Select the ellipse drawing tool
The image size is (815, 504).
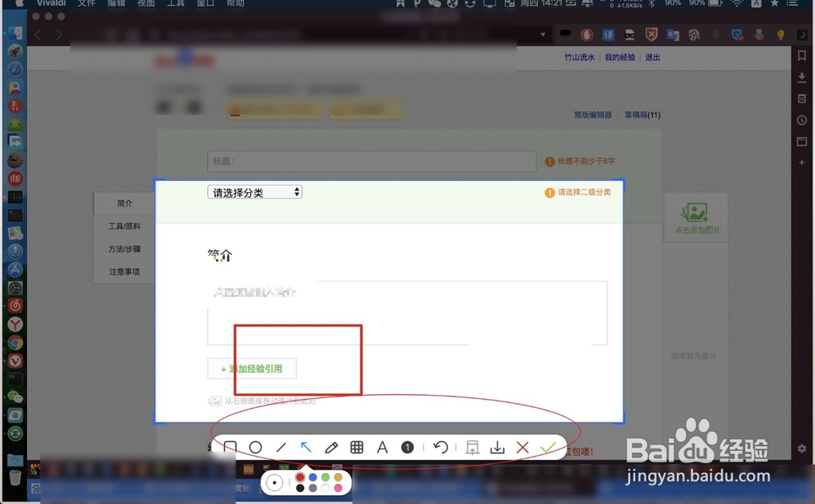256,447
